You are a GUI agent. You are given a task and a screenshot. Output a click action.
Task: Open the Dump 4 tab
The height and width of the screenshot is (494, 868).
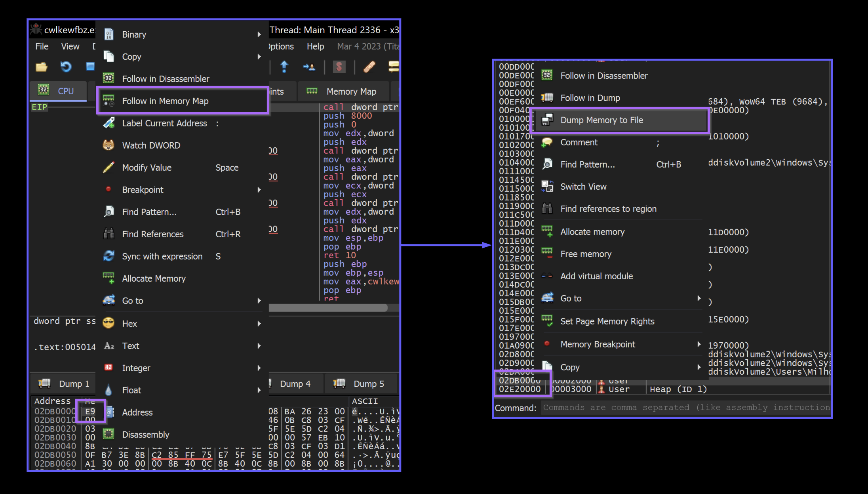pos(295,384)
